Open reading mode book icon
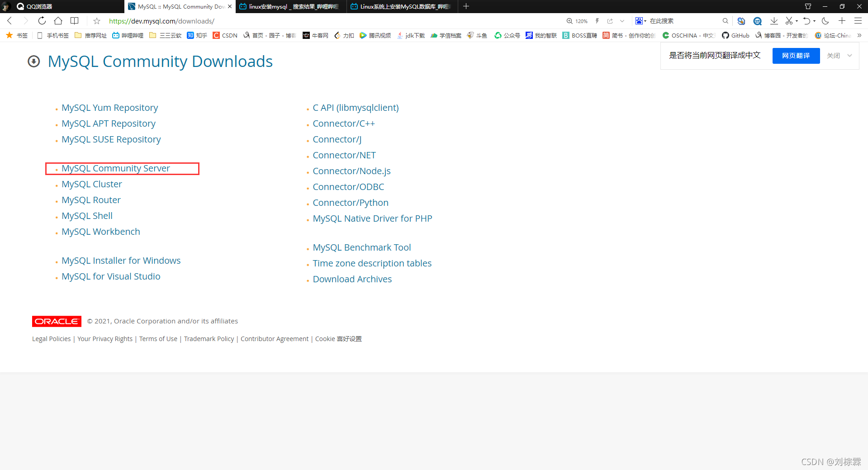The height and width of the screenshot is (470, 868). pos(75,21)
